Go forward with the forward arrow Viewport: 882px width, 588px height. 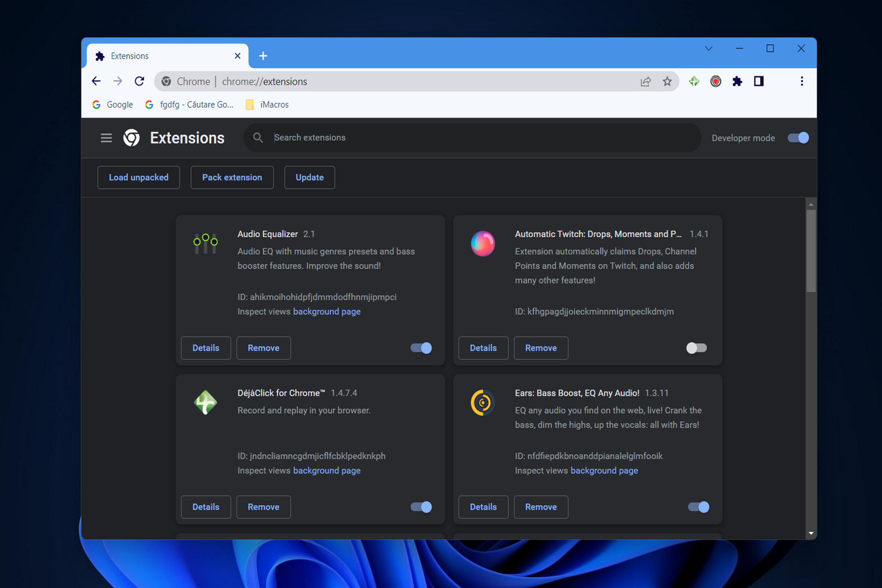tap(118, 81)
